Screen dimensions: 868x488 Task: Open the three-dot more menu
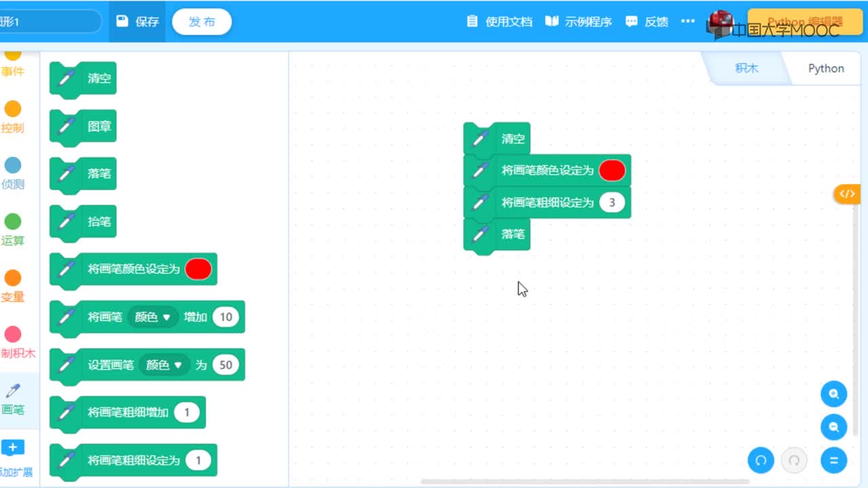click(688, 22)
